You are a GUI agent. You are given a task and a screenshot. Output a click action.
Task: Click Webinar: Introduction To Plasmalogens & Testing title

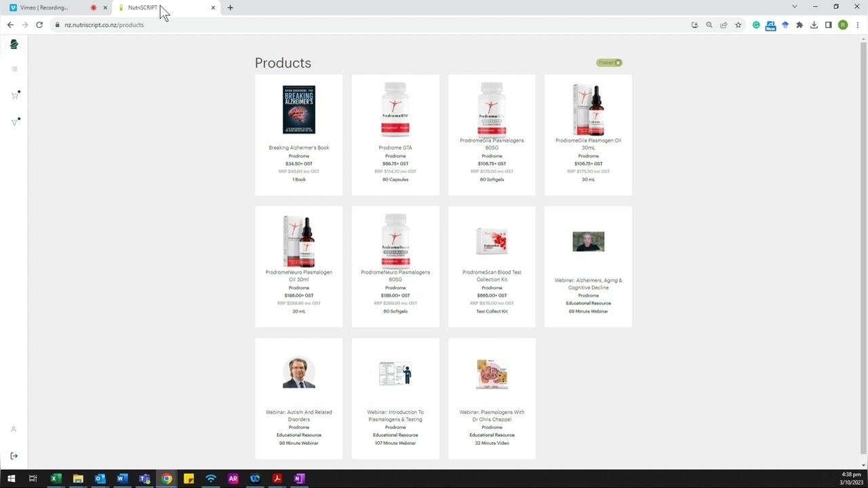point(395,415)
